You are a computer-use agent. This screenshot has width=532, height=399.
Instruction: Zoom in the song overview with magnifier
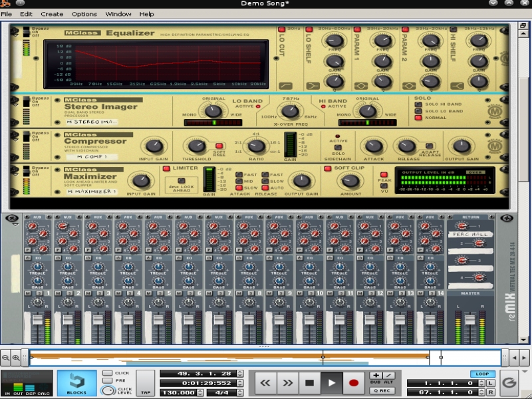tap(16, 358)
